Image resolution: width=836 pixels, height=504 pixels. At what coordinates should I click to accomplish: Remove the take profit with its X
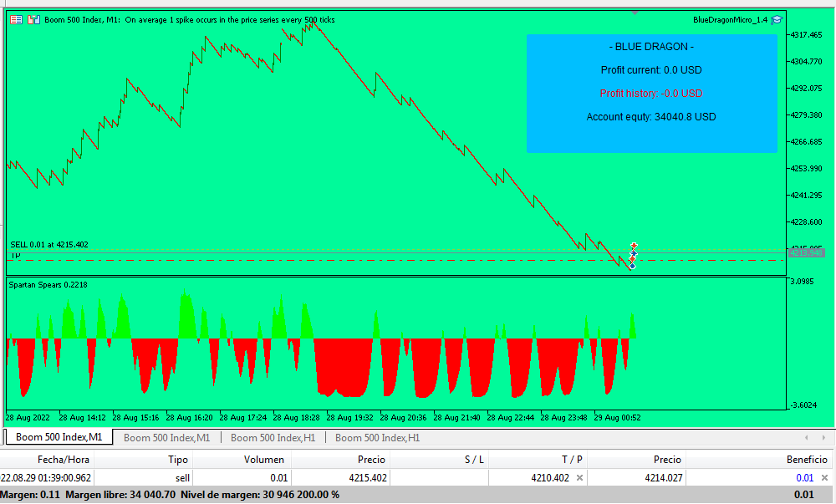579,478
